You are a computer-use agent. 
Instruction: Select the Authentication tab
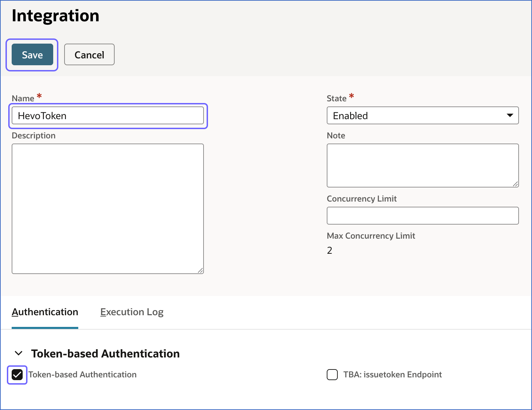tap(45, 312)
